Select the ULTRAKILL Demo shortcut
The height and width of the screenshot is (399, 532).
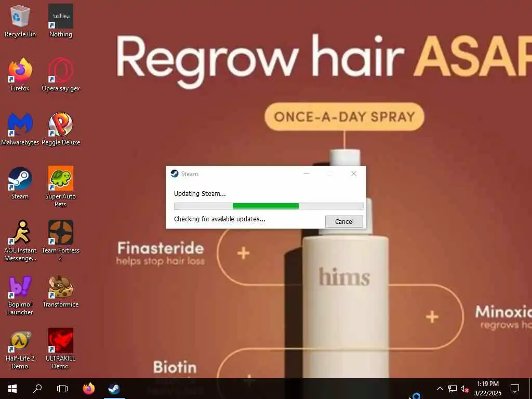tap(60, 350)
